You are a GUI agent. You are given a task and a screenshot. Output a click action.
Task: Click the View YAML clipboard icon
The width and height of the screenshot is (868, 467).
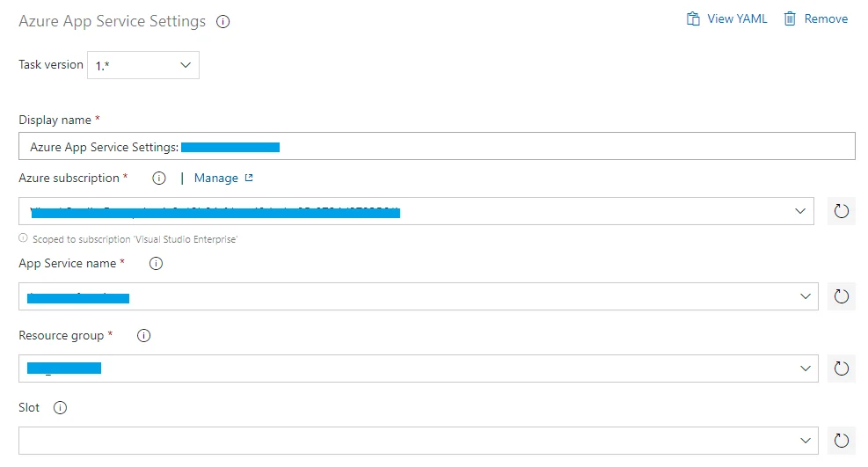click(694, 18)
